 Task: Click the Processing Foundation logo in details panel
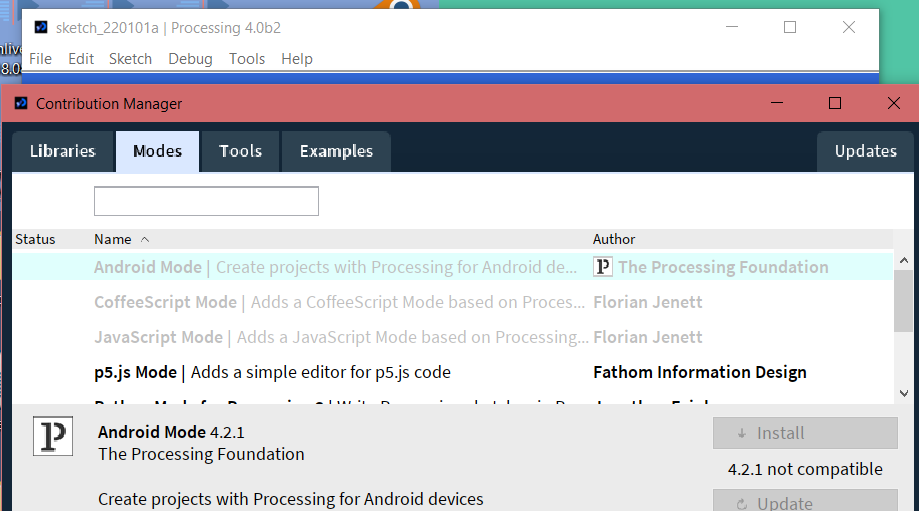click(x=53, y=436)
